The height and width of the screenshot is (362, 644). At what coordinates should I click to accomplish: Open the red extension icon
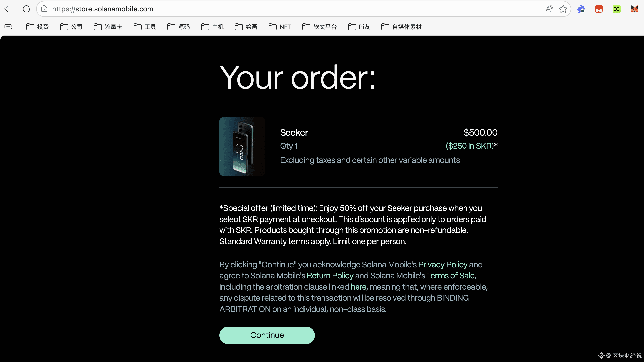[599, 9]
